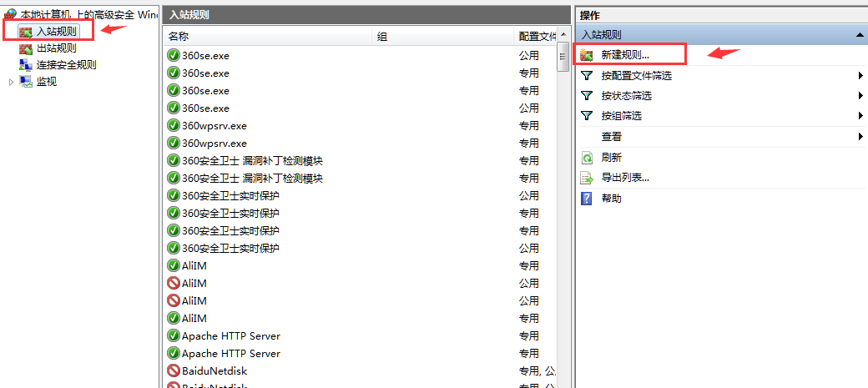Collapse the 入站规则 actions section header
This screenshot has height=388, width=868.
859,35
